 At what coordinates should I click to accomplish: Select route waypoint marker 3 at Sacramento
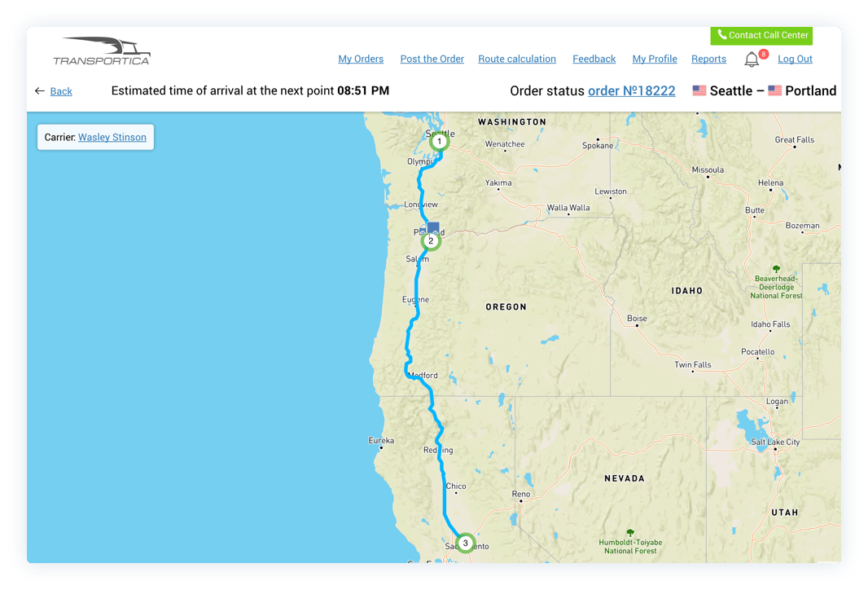(466, 543)
